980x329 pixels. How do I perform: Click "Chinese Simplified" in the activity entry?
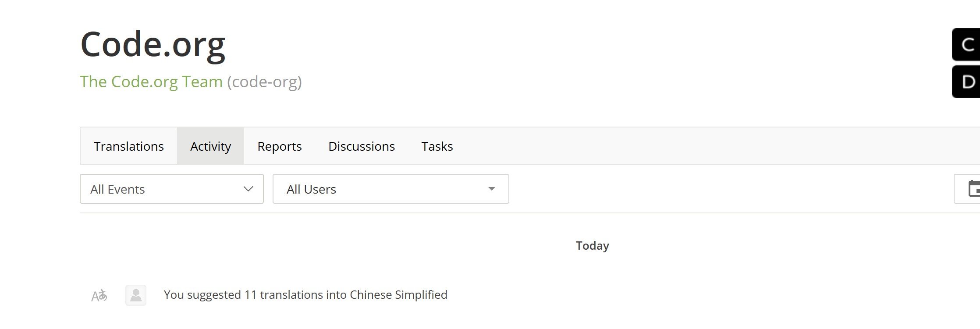(x=398, y=295)
